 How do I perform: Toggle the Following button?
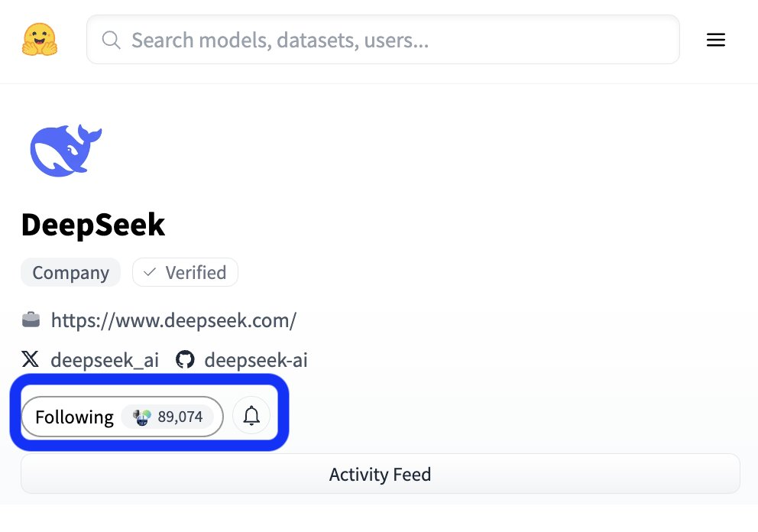pos(74,417)
